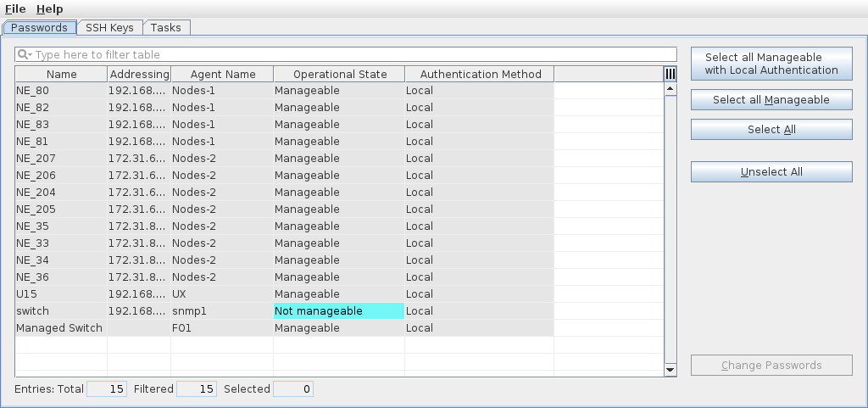Sort by Authentication Method column header
The height and width of the screenshot is (408, 868).
480,75
